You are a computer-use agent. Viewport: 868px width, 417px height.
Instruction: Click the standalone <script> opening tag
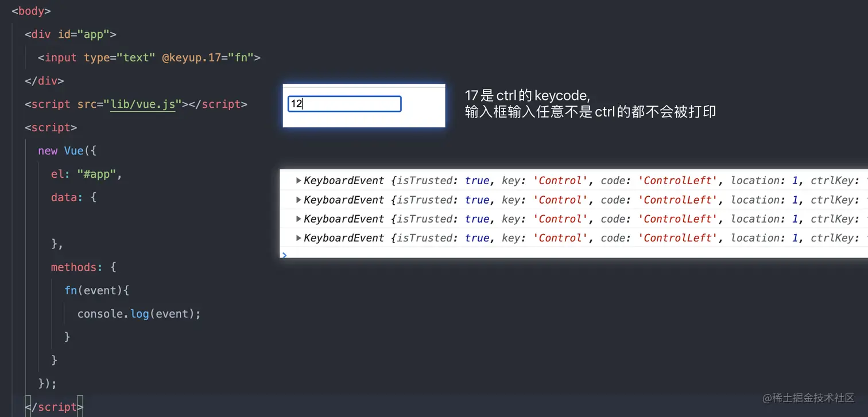point(51,127)
